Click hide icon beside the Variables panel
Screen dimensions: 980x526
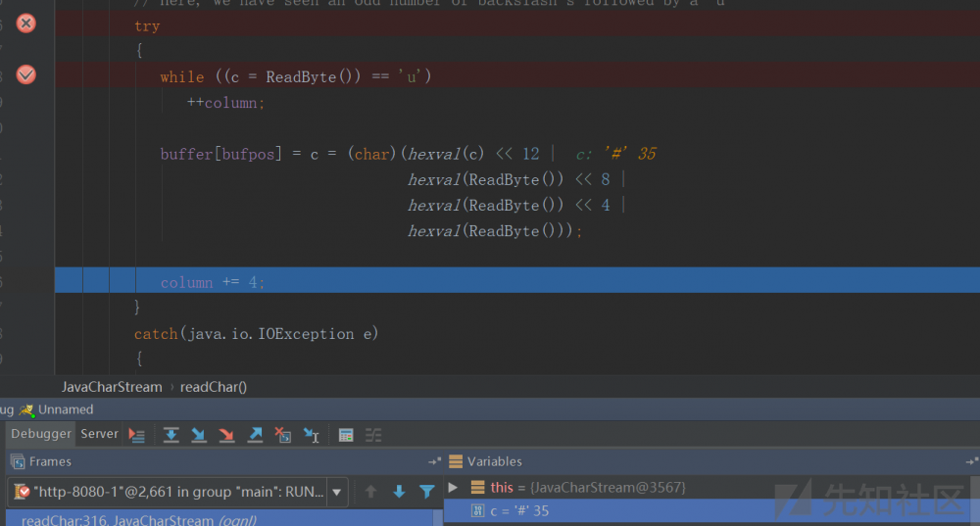pyautogui.click(x=972, y=461)
